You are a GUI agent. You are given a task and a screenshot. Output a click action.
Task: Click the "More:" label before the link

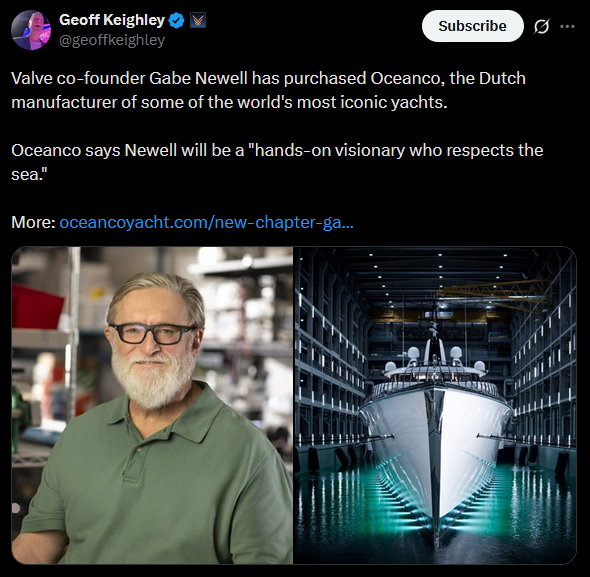(33, 222)
